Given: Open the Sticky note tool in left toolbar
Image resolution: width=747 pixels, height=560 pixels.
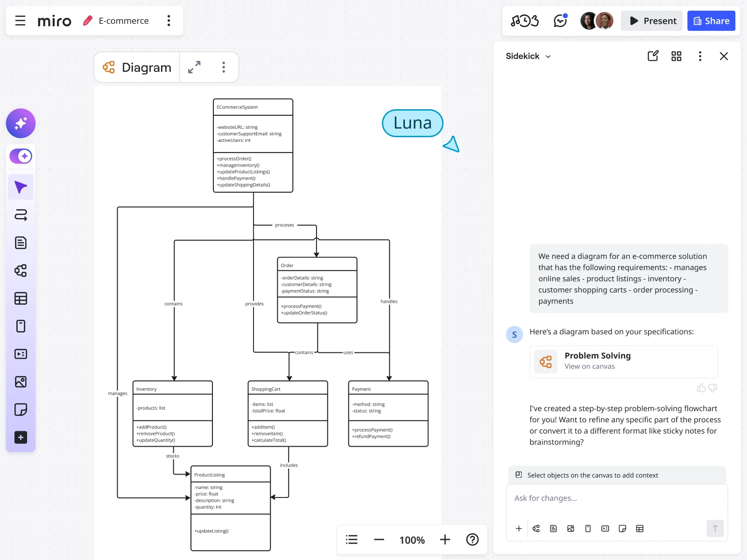Looking at the screenshot, I should click(x=21, y=409).
